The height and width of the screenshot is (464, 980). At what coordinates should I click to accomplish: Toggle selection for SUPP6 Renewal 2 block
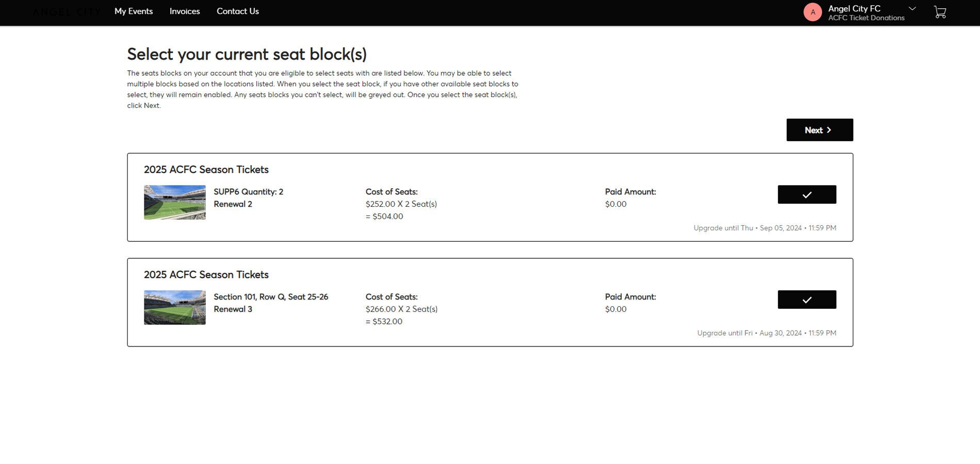(x=807, y=194)
